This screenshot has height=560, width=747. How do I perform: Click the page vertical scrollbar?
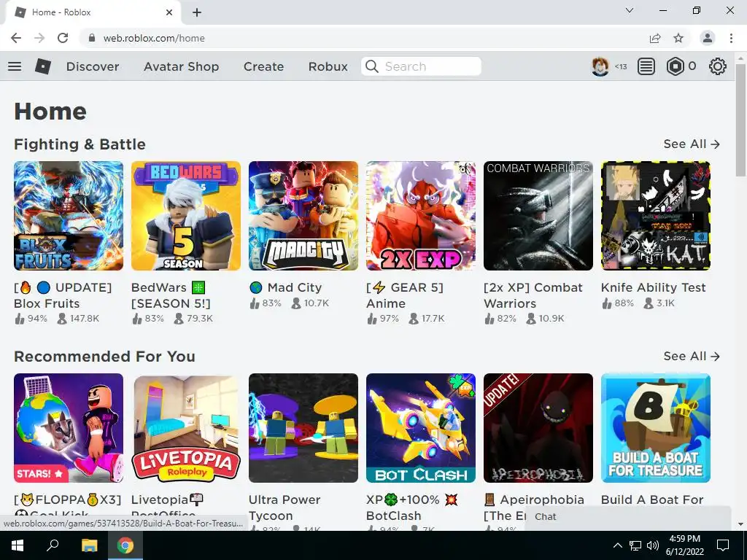click(740, 120)
